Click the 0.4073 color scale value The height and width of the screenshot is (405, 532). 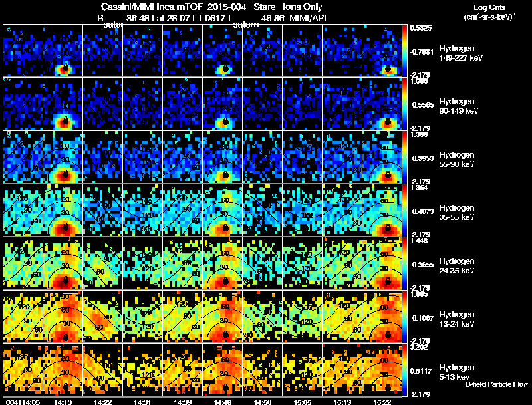pyautogui.click(x=422, y=211)
